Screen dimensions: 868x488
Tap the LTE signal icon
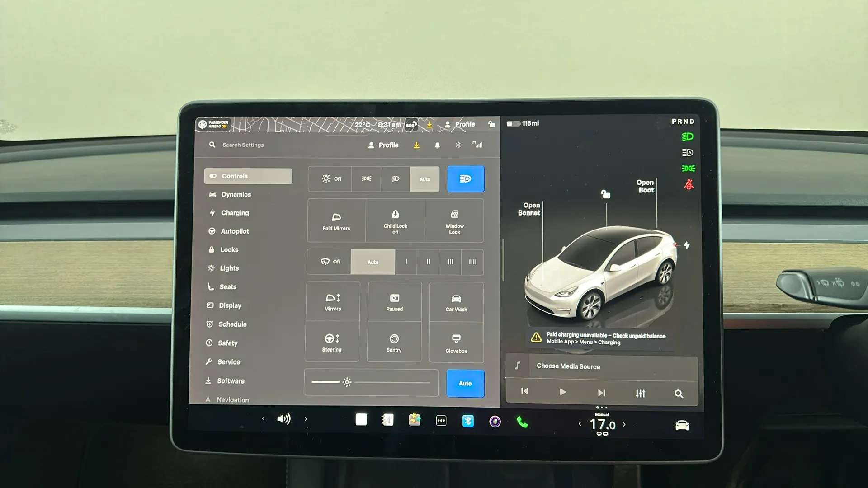(x=477, y=145)
